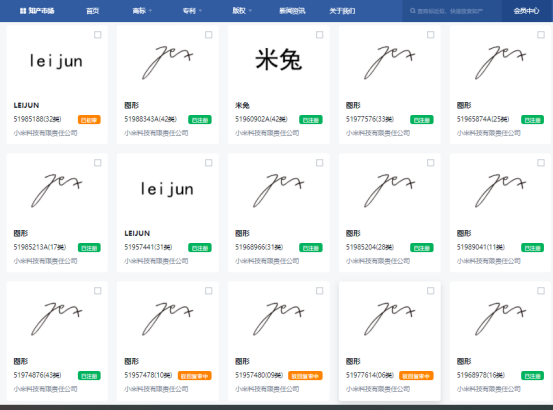The image size is (553, 410).
Task: Open the 米兔 trademark image
Action: coord(279,60)
